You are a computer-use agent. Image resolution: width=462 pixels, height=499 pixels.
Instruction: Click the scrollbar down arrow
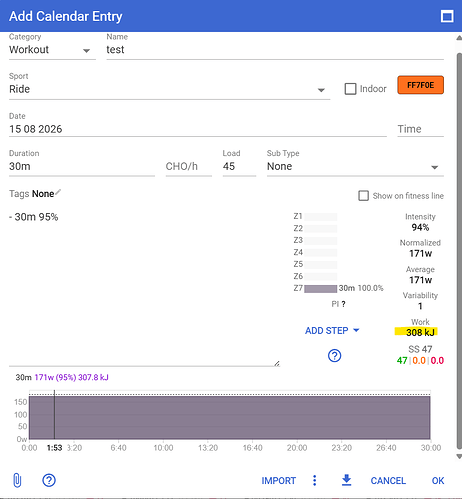click(459, 456)
